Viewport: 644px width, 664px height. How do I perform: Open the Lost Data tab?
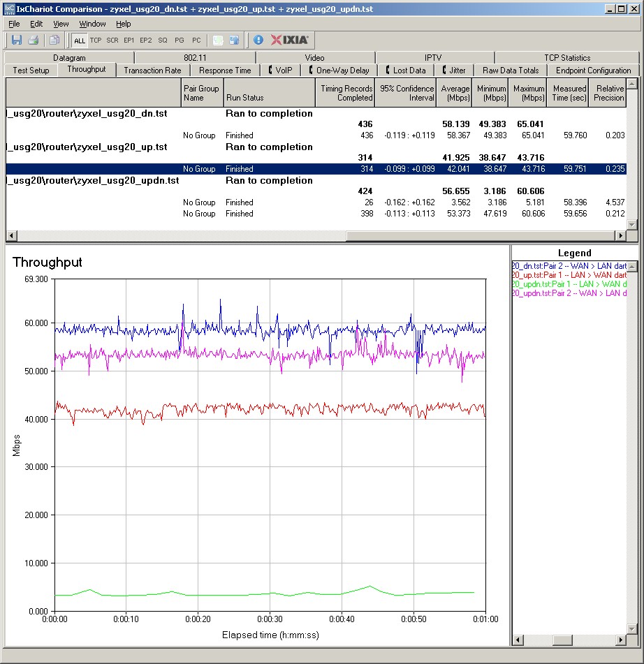pyautogui.click(x=406, y=71)
